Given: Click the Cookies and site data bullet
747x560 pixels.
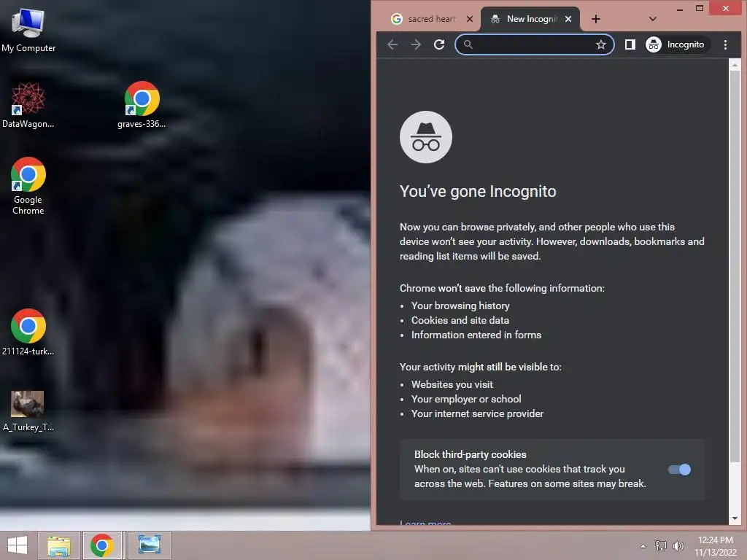Looking at the screenshot, I should pyautogui.click(x=460, y=321).
